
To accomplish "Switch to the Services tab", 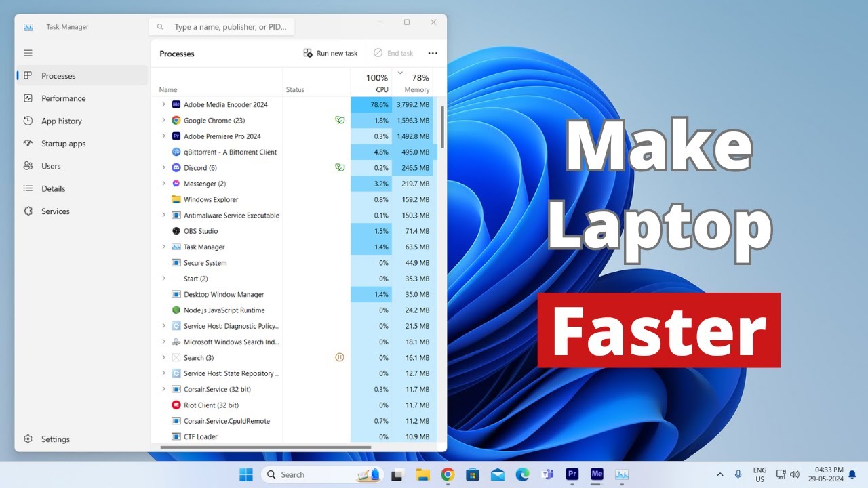I will (81, 211).
